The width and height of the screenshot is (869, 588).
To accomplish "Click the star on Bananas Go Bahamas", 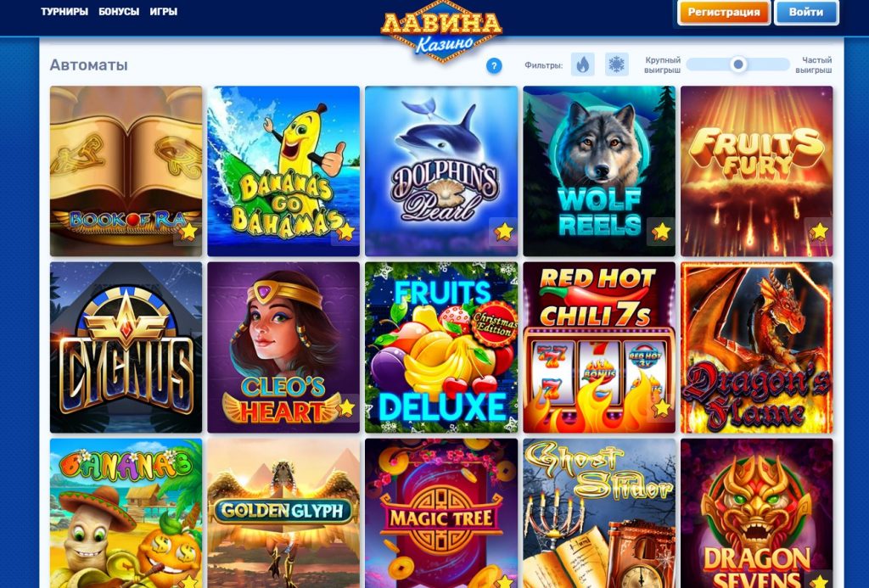I will [345, 232].
